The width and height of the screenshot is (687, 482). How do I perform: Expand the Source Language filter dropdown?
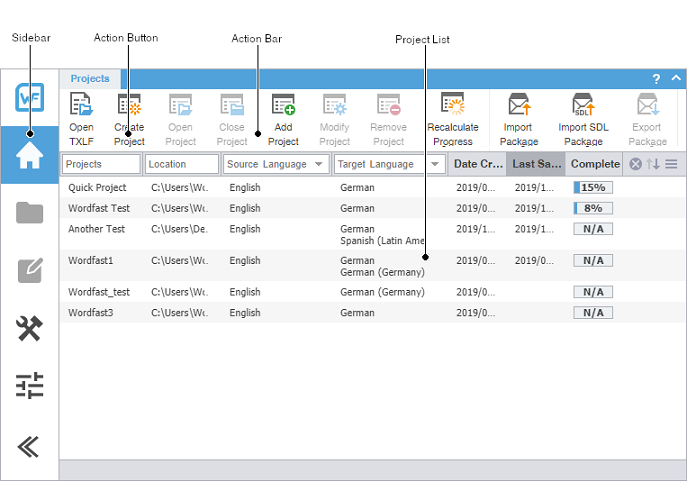click(319, 164)
